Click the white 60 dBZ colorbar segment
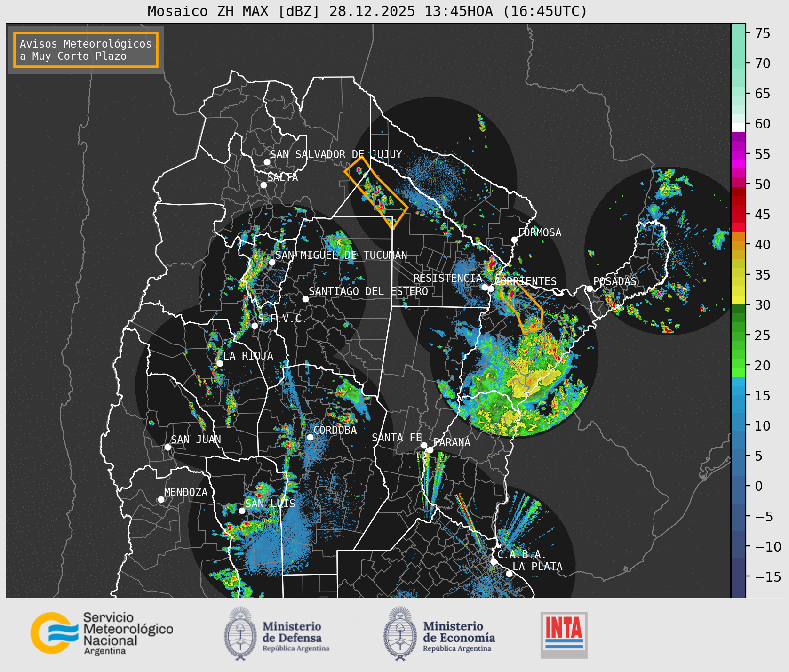The image size is (789, 672). (738, 128)
